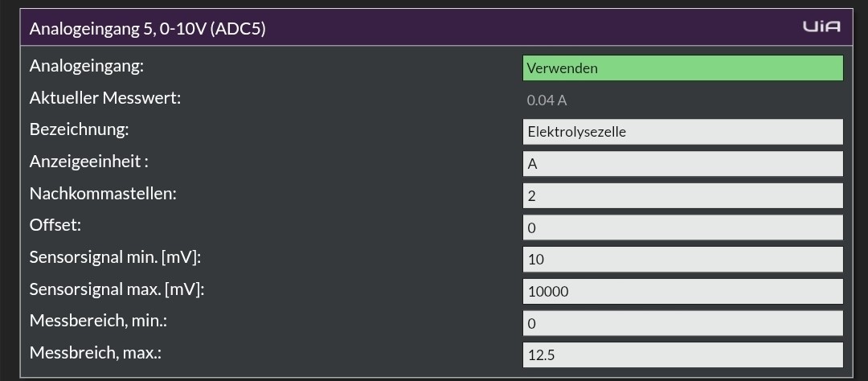868x381 pixels.
Task: Click the Sensorsignal max. field showing 10000
Action: coord(683,291)
